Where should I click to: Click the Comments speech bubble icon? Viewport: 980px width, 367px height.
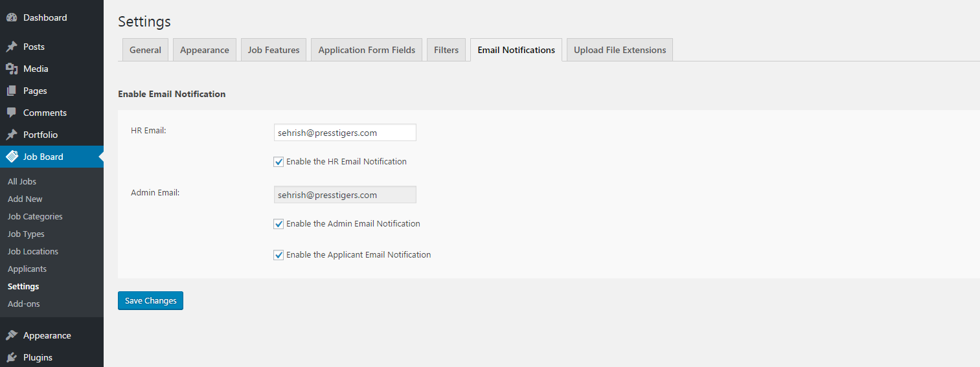click(12, 113)
